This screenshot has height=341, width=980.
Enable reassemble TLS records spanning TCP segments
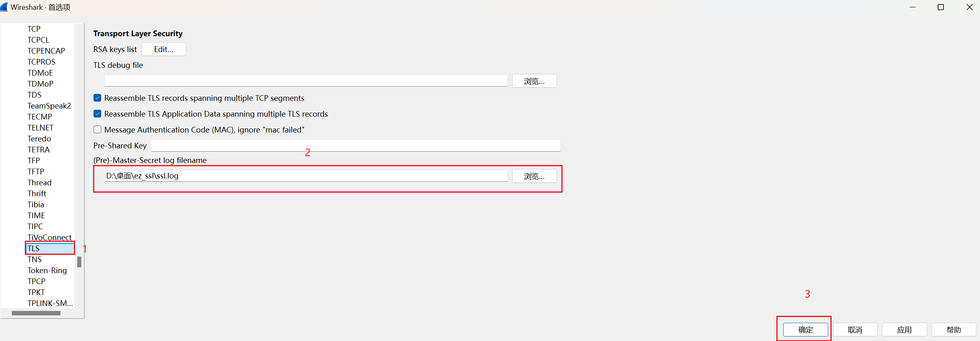tap(98, 98)
